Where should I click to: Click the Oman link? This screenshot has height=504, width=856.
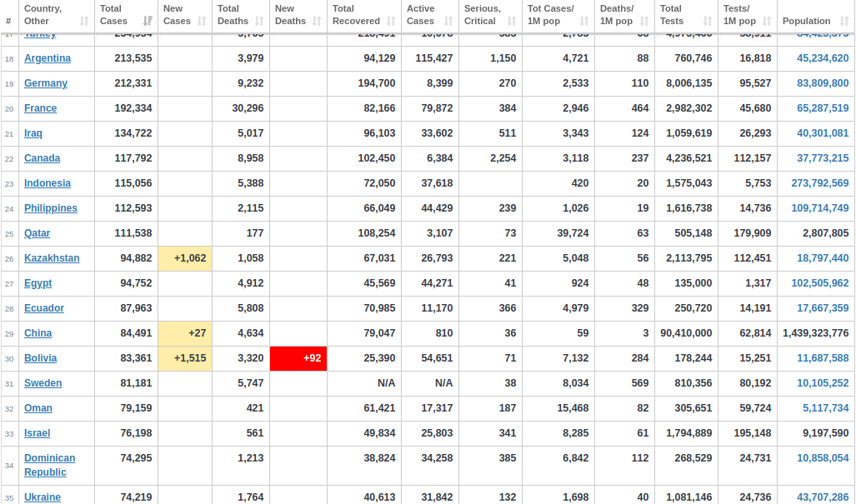pos(38,408)
